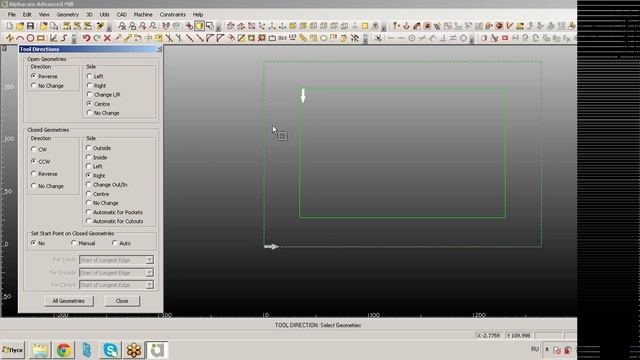Click the active Alphacam taskbar icon
The image size is (640, 360).
coord(157,350)
